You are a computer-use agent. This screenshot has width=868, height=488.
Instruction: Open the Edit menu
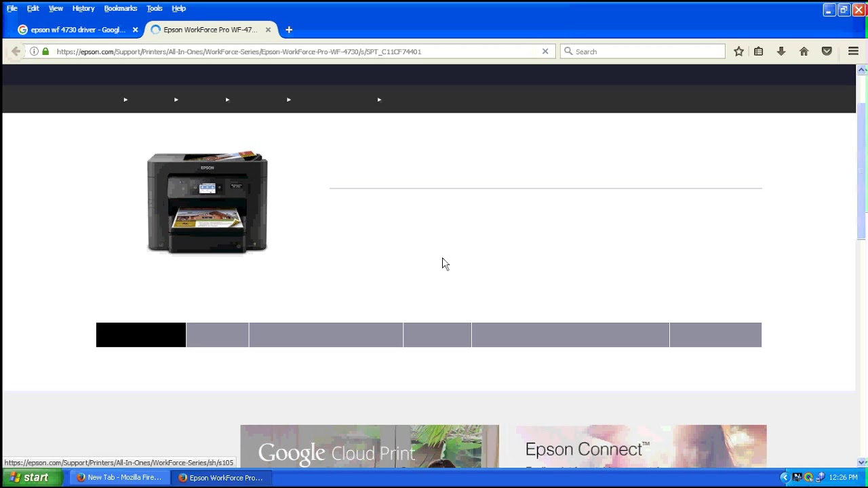(33, 8)
